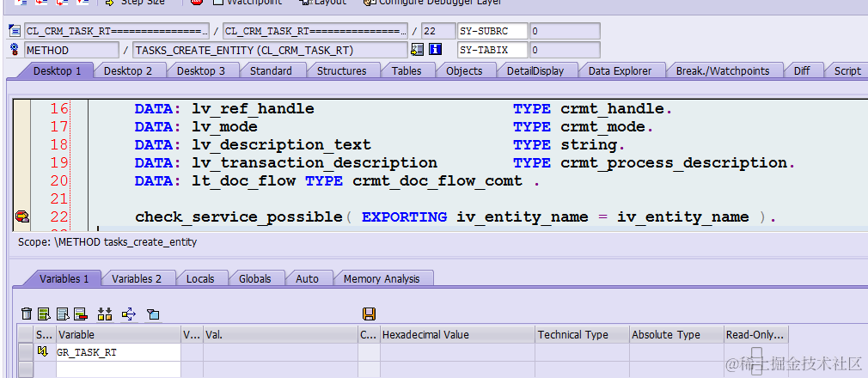Click the navigate-to-editor icon after TASKS_CREATE_ENTITY field
Screen dimensions: 868x378
click(417, 50)
